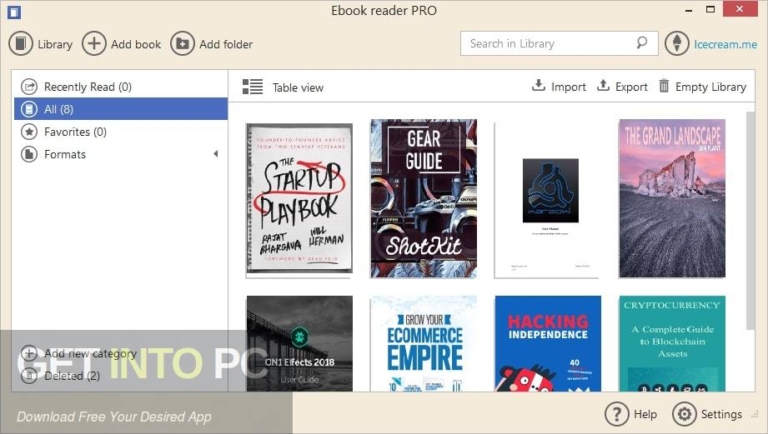Minimize the Ebook reader PRO window
This screenshot has height=434, width=768.
689,10
